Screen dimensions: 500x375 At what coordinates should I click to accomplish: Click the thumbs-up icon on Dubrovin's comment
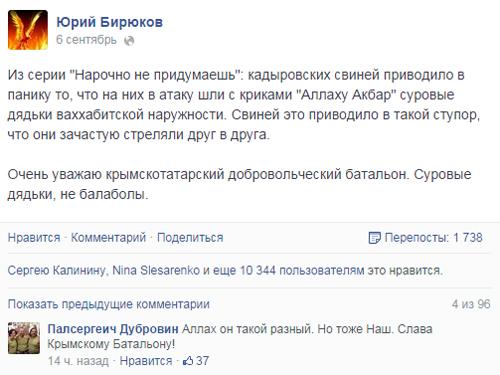pos(188,360)
